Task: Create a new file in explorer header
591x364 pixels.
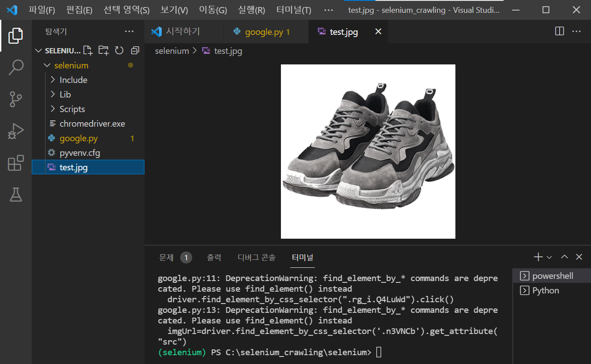Action: pyautogui.click(x=88, y=51)
